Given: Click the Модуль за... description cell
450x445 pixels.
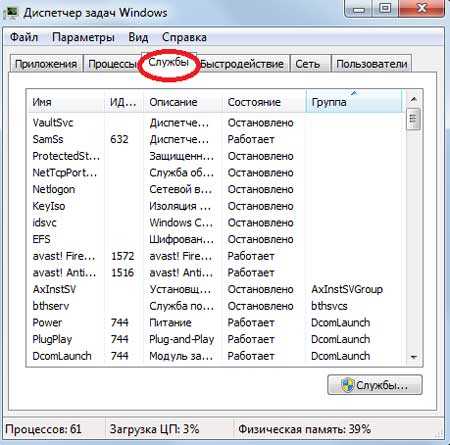Looking at the screenshot, I should [x=181, y=356].
